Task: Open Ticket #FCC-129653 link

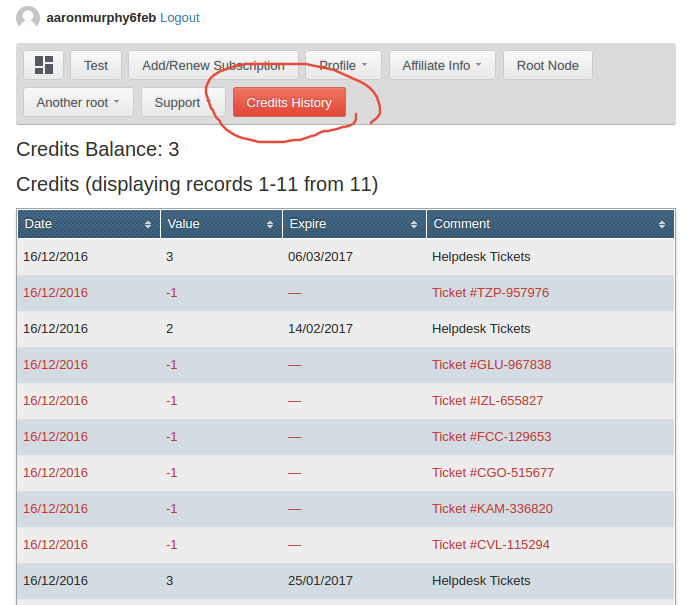Action: point(491,437)
